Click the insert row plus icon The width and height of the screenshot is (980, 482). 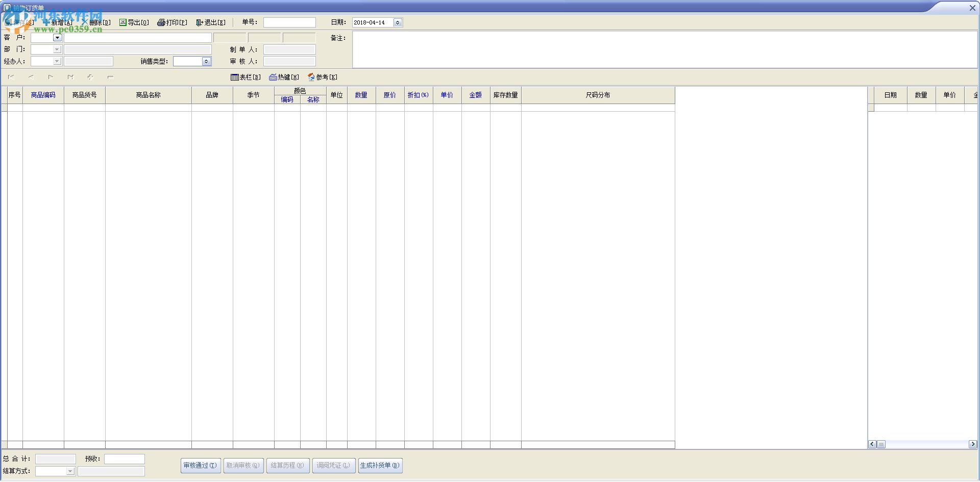(x=90, y=77)
